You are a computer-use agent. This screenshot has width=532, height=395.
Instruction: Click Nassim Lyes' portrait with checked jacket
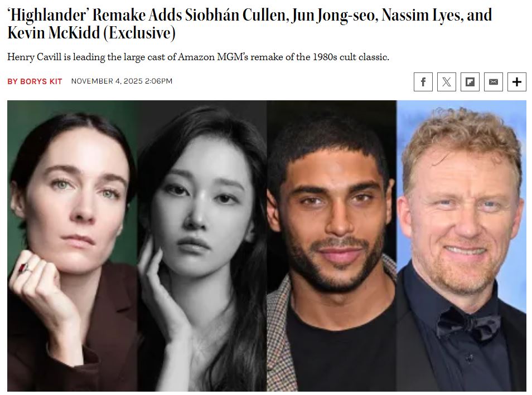point(331,246)
